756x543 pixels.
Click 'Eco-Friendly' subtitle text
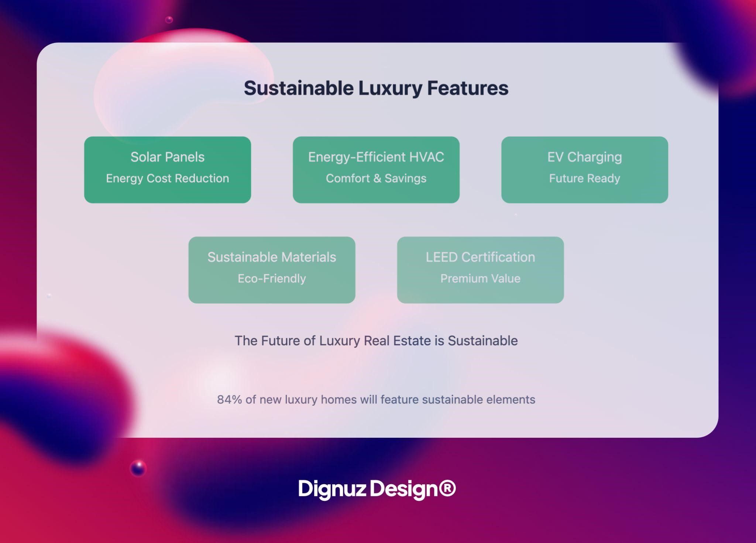point(272,279)
